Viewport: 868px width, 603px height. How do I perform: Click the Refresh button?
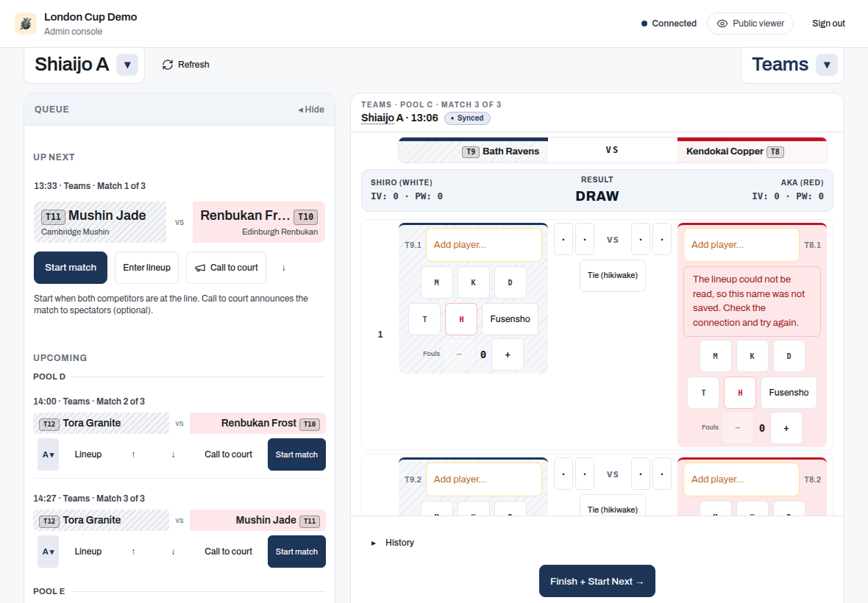186,65
